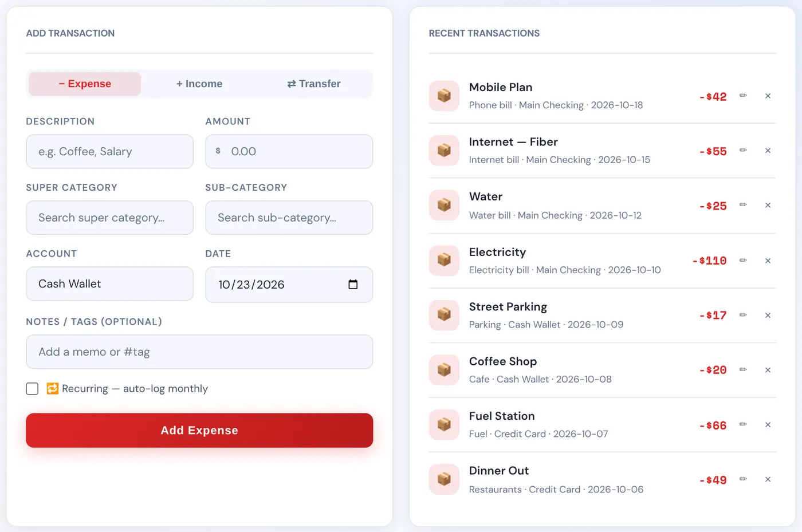This screenshot has height=532, width=802.
Task: Remove the Electricity transaction
Action: (768, 261)
